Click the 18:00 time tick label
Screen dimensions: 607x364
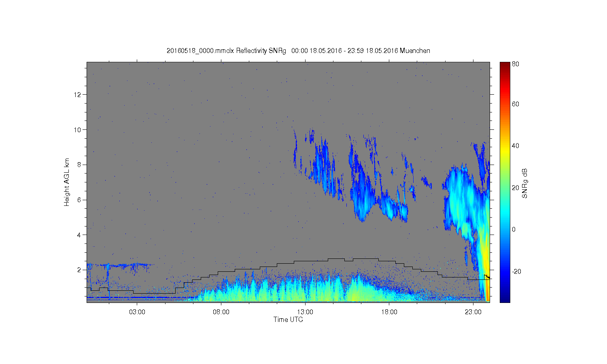point(389,312)
